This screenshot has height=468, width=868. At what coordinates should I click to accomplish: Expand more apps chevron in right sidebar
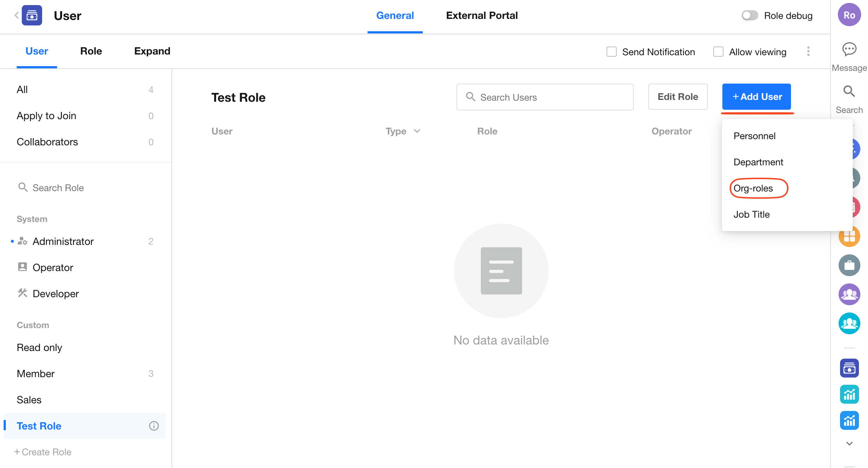point(849,444)
